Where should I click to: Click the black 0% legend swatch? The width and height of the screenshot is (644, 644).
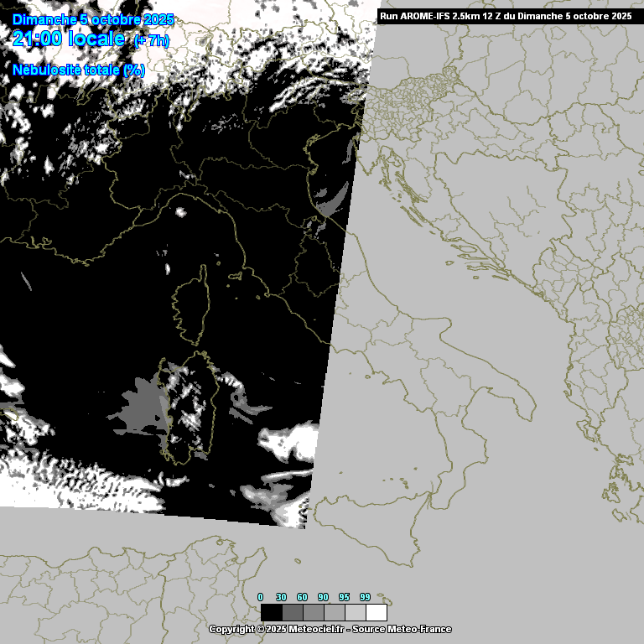pyautogui.click(x=271, y=612)
